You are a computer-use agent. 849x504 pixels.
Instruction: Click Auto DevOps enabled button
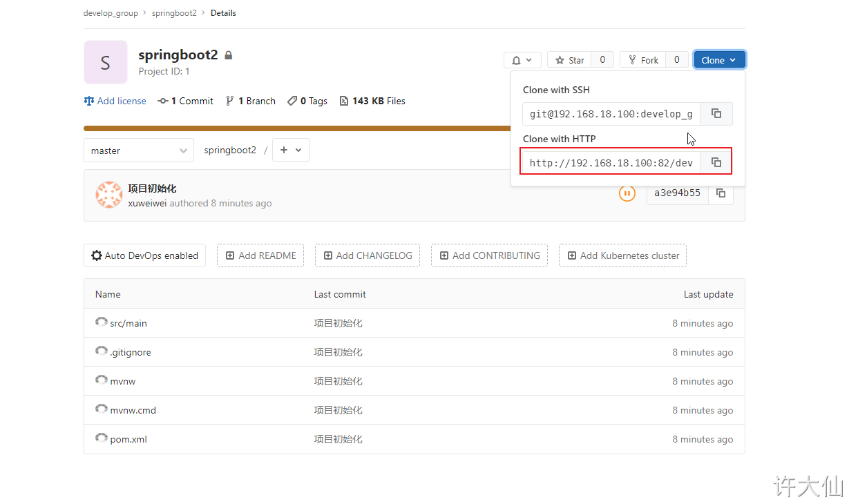[144, 255]
